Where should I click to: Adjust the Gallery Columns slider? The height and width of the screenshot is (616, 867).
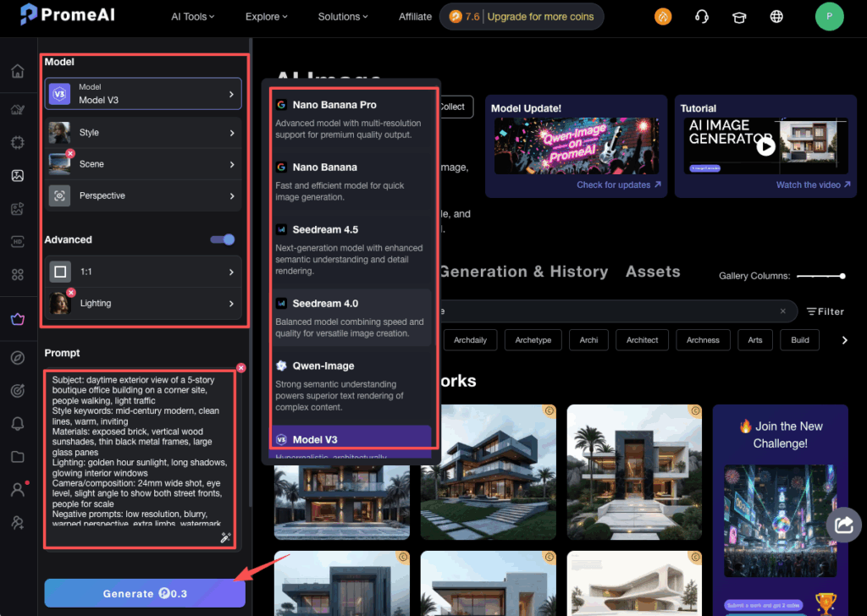[820, 276]
